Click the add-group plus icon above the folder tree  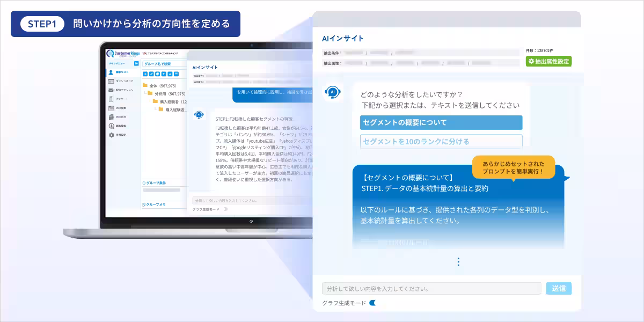(145, 74)
